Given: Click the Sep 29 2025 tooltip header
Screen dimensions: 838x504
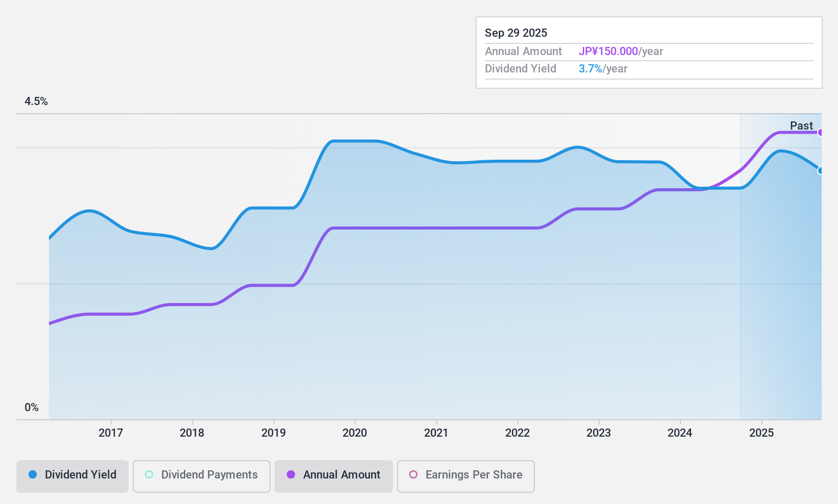Looking at the screenshot, I should 516,33.
